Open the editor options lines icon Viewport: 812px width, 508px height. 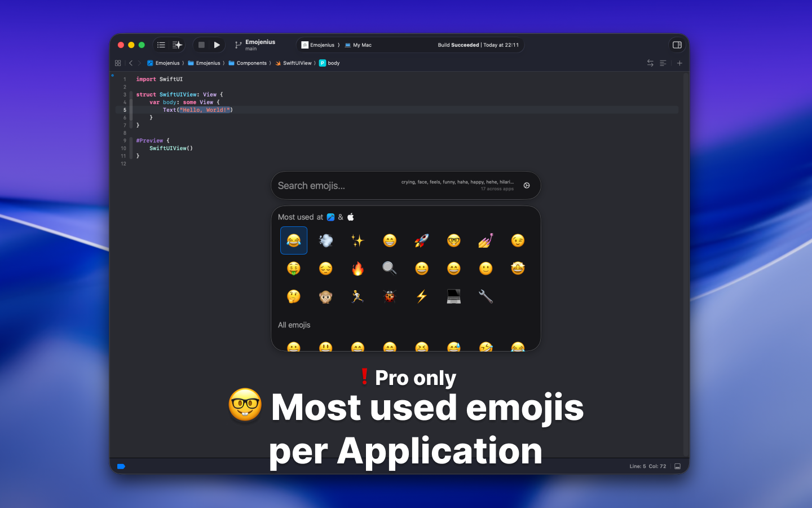pos(663,63)
